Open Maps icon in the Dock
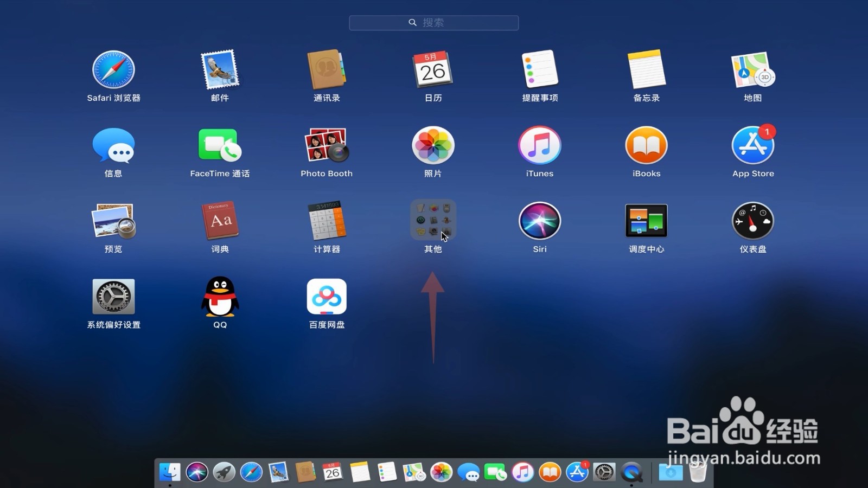This screenshot has width=868, height=488. point(414,472)
